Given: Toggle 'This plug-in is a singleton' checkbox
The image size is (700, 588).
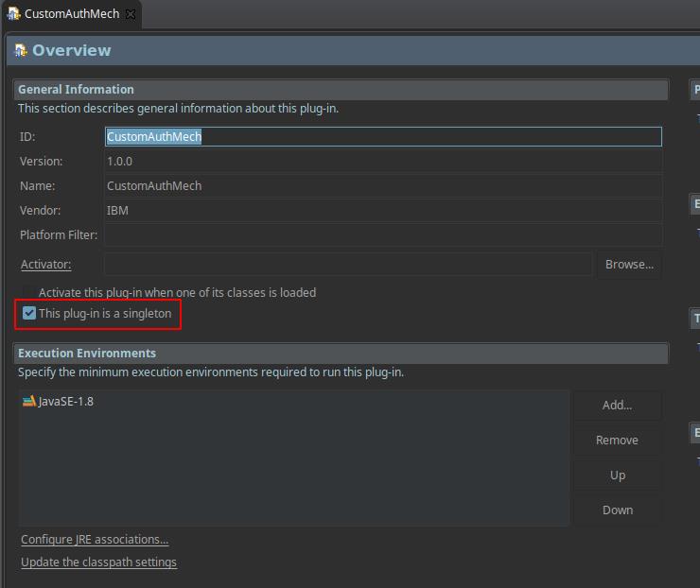Looking at the screenshot, I should [29, 313].
